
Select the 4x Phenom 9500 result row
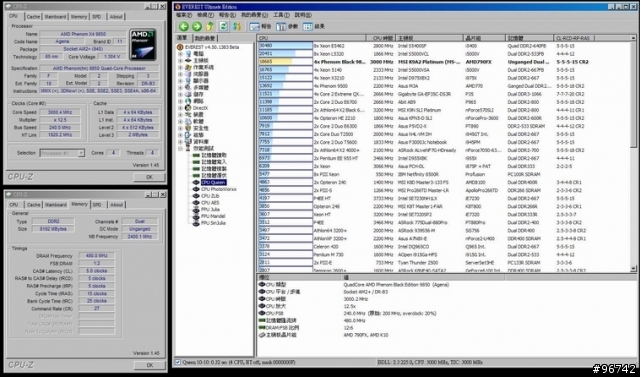[444, 86]
